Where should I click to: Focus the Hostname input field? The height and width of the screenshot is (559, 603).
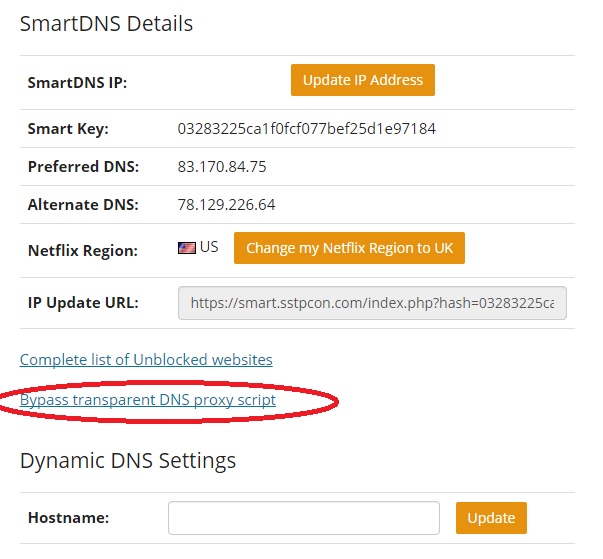tap(304, 518)
